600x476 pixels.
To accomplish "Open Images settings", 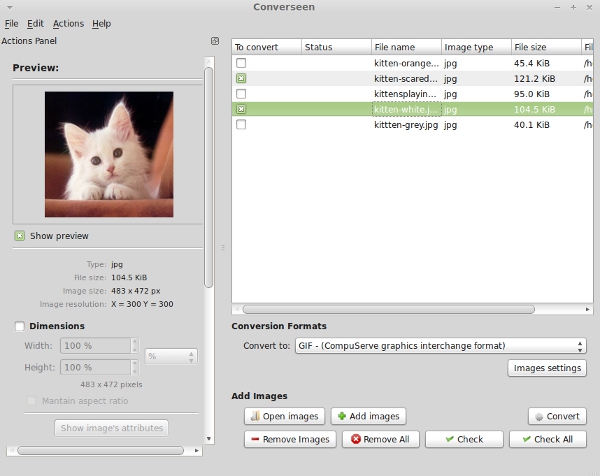I will [x=547, y=368].
